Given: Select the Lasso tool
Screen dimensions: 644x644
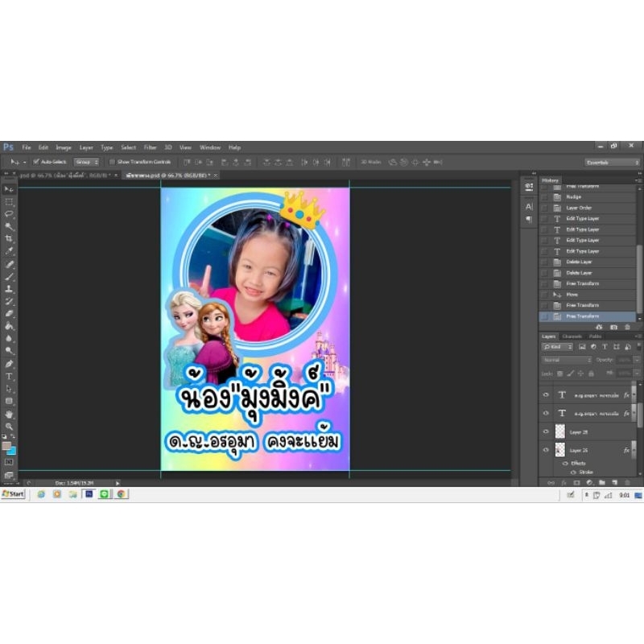Looking at the screenshot, I should (9, 214).
